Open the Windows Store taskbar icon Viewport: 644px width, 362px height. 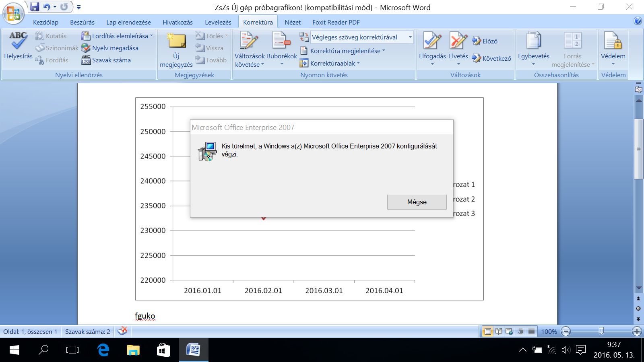point(163,350)
